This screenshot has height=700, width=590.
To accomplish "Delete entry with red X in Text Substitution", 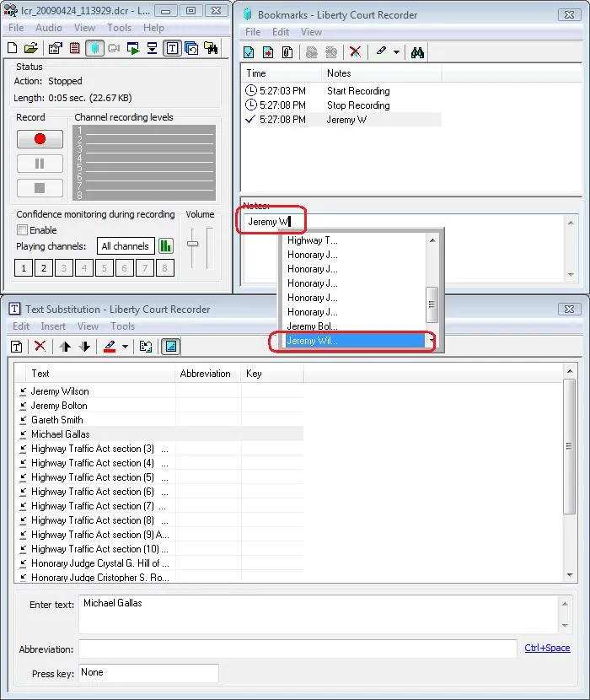I will pos(40,346).
